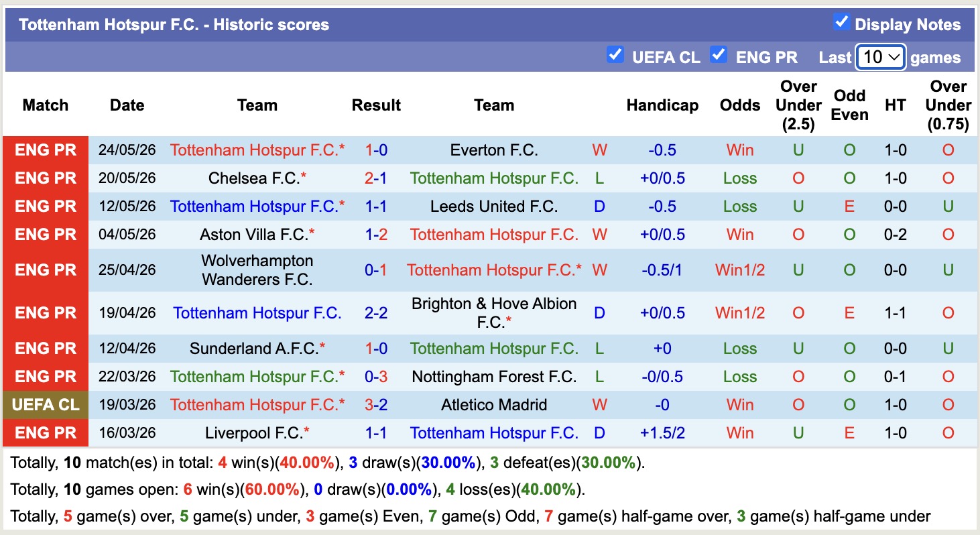Image resolution: width=980 pixels, height=535 pixels.
Task: Open Sunderland A.F.C. team link
Action: point(254,349)
